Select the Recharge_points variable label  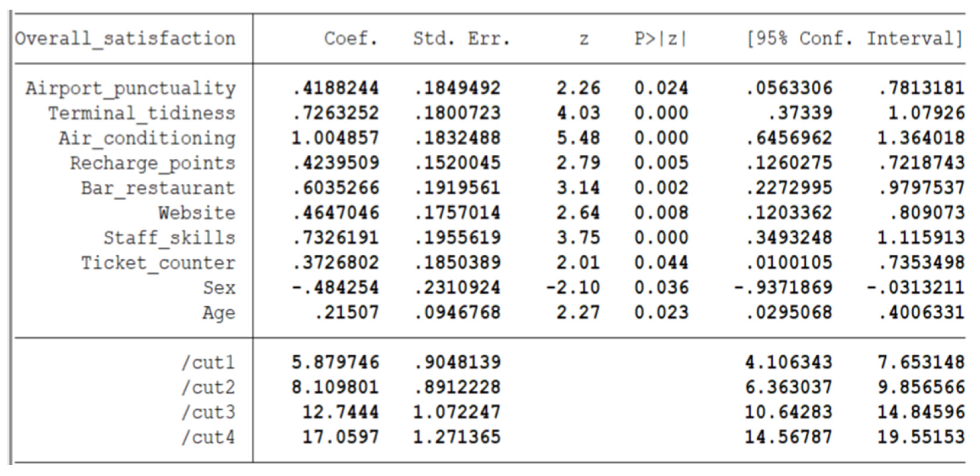coord(153,163)
